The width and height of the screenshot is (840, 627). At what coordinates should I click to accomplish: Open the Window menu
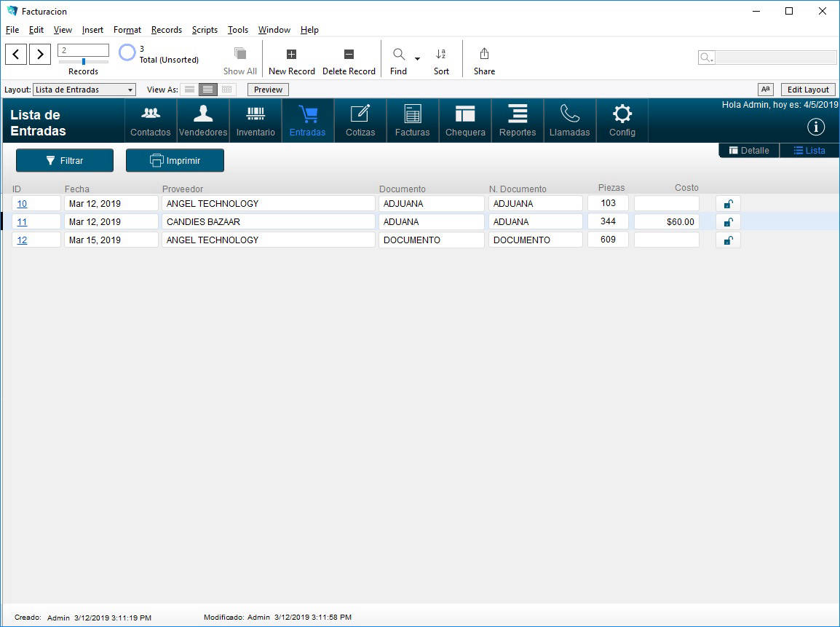pyautogui.click(x=274, y=30)
